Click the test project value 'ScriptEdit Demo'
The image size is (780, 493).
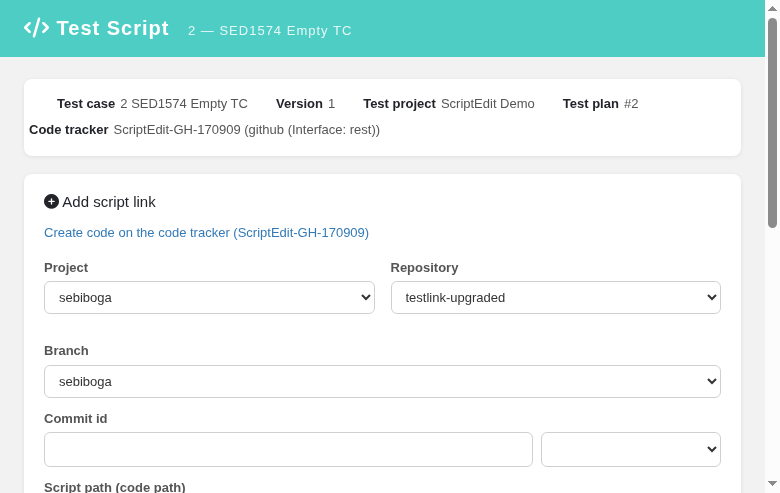tap(488, 103)
